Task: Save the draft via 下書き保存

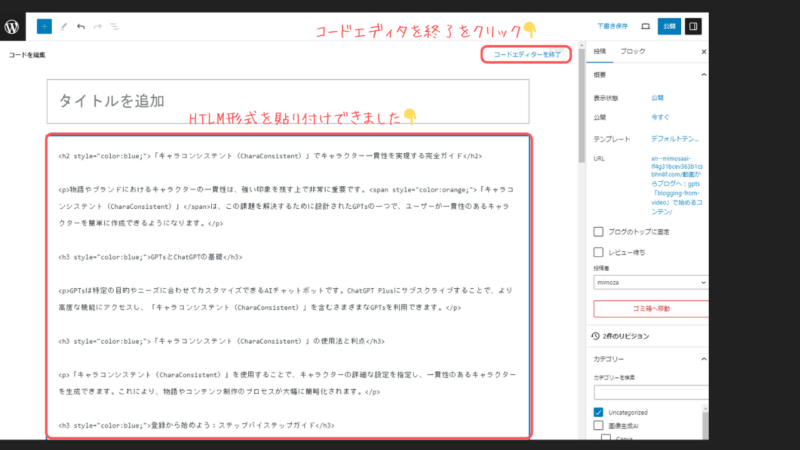Action: tap(612, 26)
